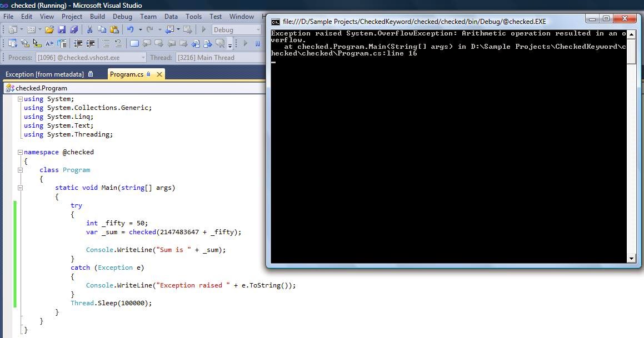Image resolution: width=644 pixels, height=338 pixels.
Task: Collapse the namespace @checked outlining block
Action: [20, 152]
